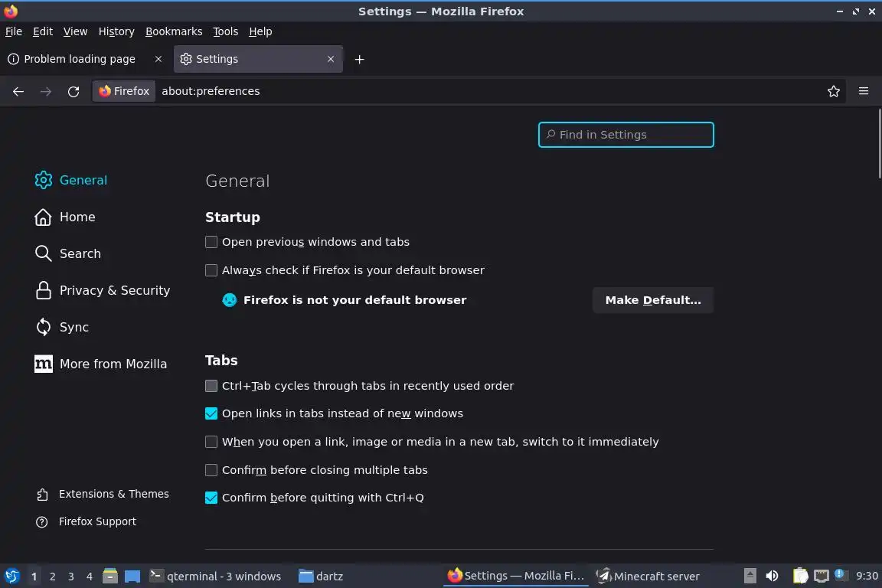Open the Home settings category
Screen dimensions: 882x588
[64, 217]
